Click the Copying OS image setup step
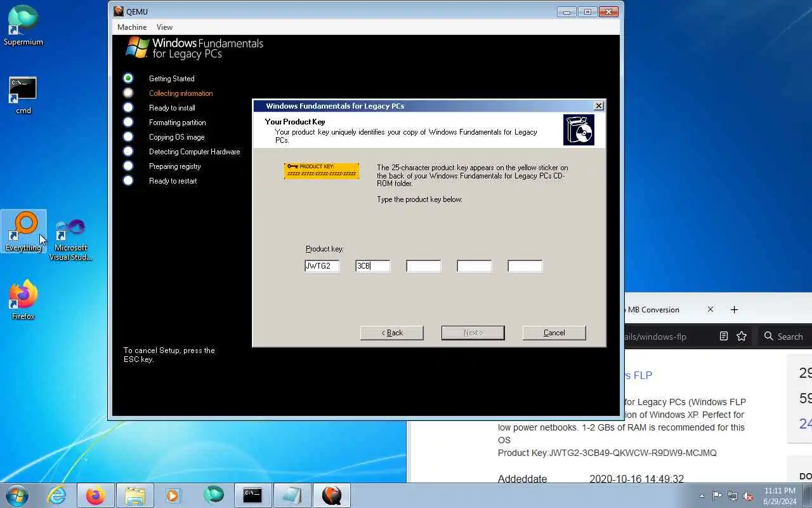Image resolution: width=812 pixels, height=508 pixels. 176,137
